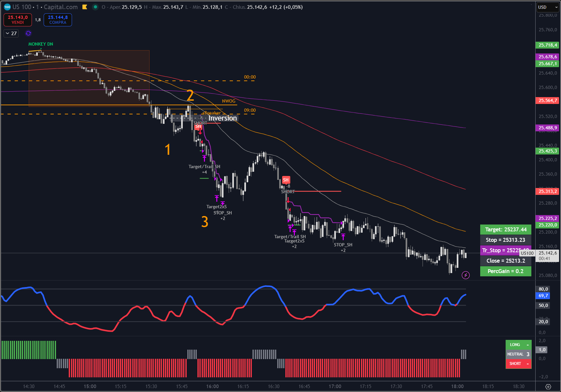
Task: Open the US 100 symbol search
Action: pos(22,7)
